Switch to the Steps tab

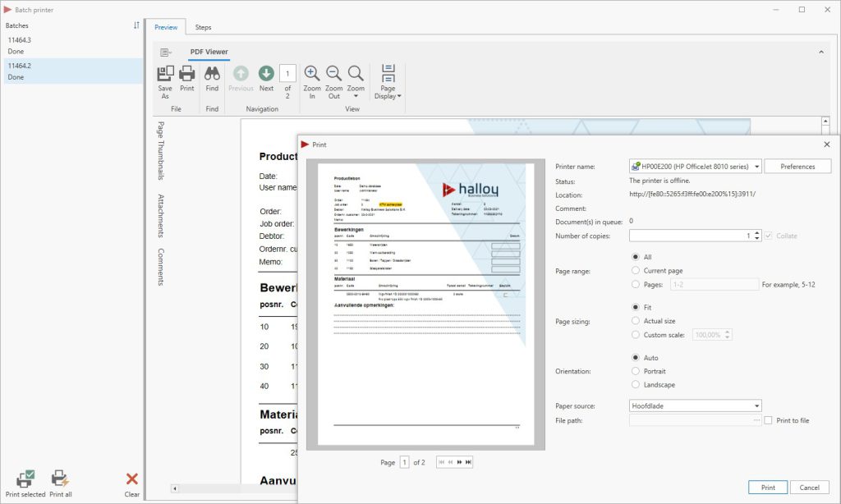click(203, 27)
